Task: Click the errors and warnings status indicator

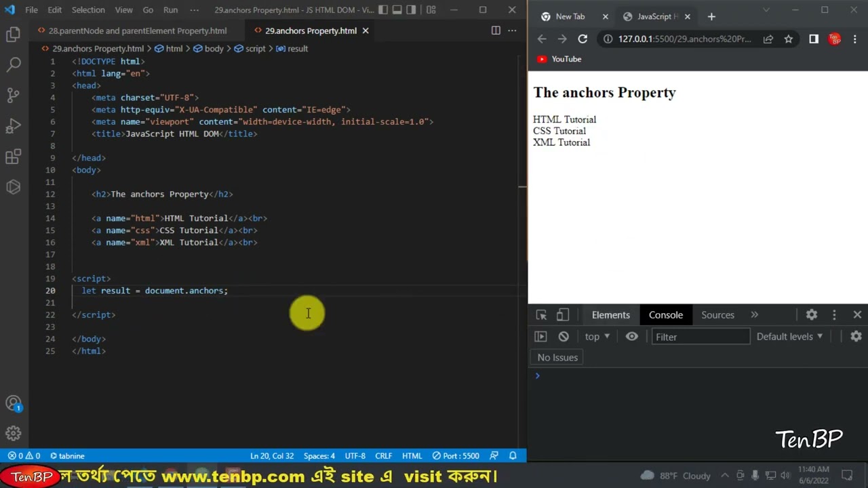Action: (x=24, y=456)
